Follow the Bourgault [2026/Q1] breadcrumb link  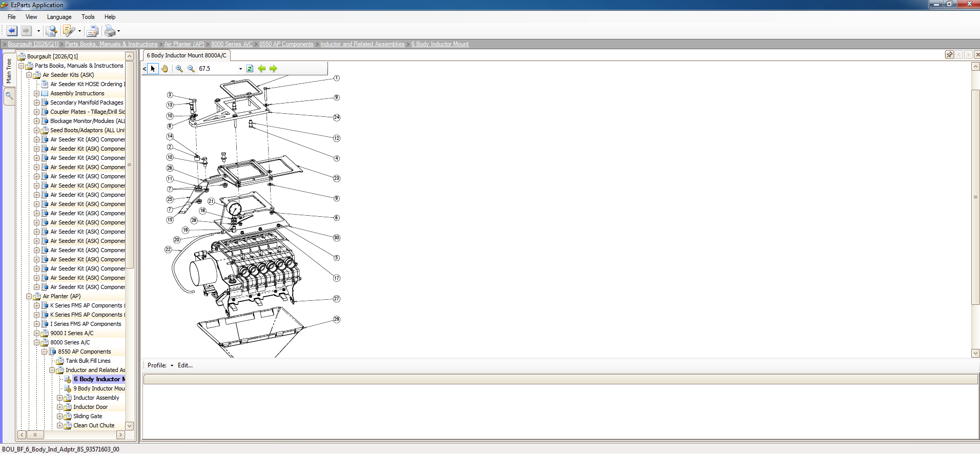coord(33,44)
